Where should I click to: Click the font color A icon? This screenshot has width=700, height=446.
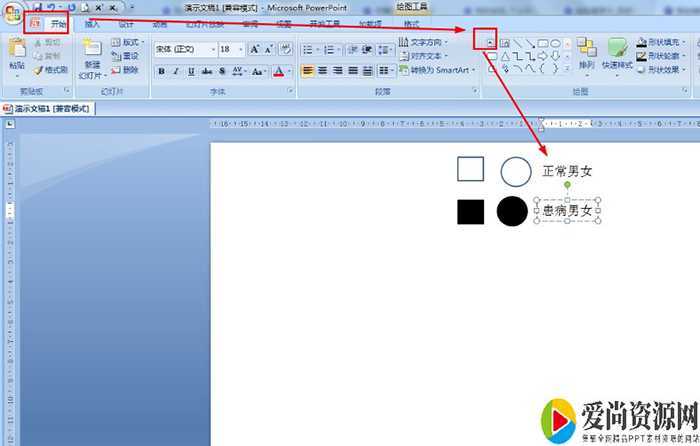[x=277, y=71]
